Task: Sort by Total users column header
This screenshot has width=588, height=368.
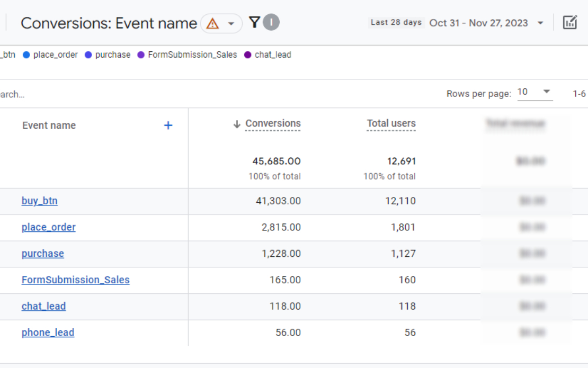Action: click(x=391, y=124)
